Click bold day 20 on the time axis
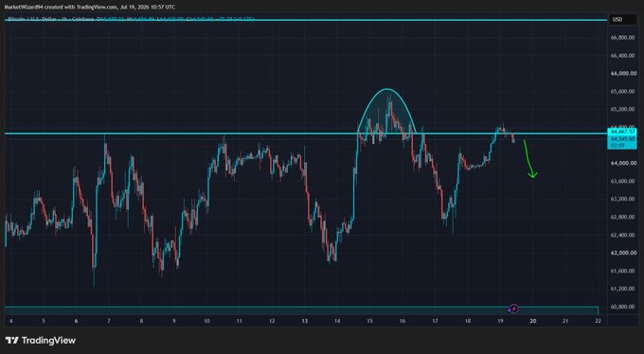 point(533,321)
